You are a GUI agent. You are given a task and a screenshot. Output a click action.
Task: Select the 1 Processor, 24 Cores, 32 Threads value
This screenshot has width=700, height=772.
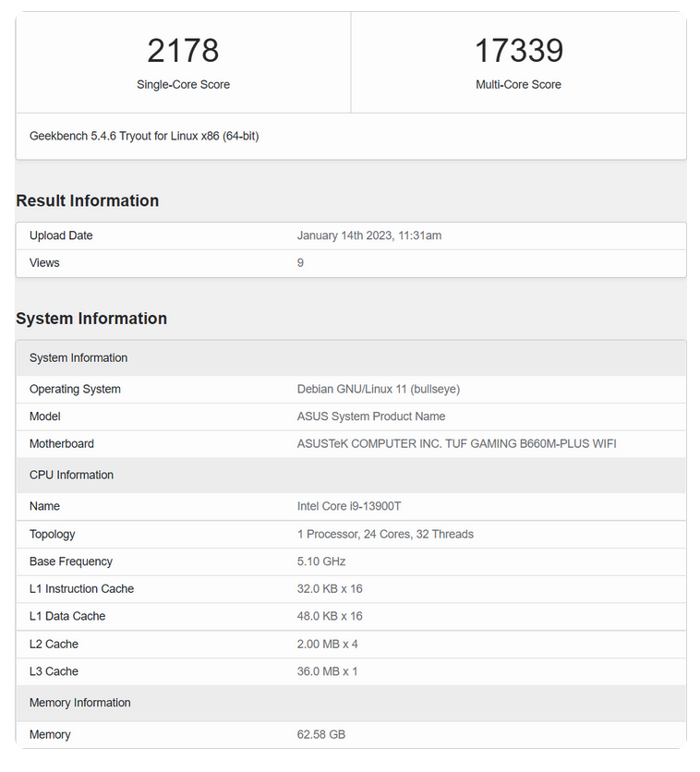(385, 535)
